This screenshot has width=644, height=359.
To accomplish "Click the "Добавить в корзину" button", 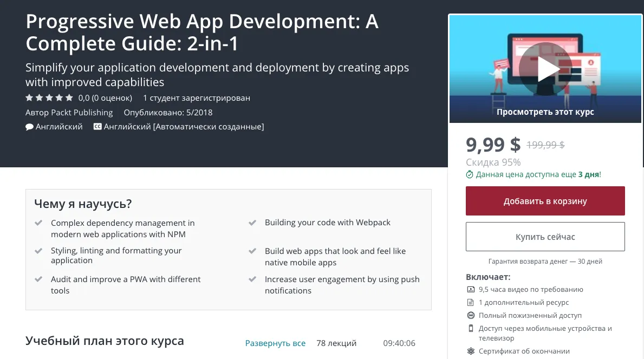I will click(545, 201).
